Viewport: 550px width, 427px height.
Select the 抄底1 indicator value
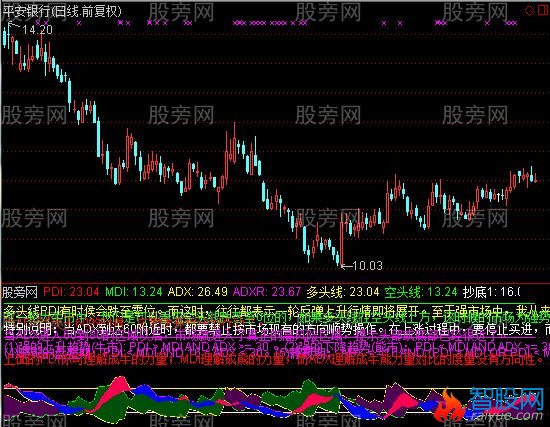[491, 292]
